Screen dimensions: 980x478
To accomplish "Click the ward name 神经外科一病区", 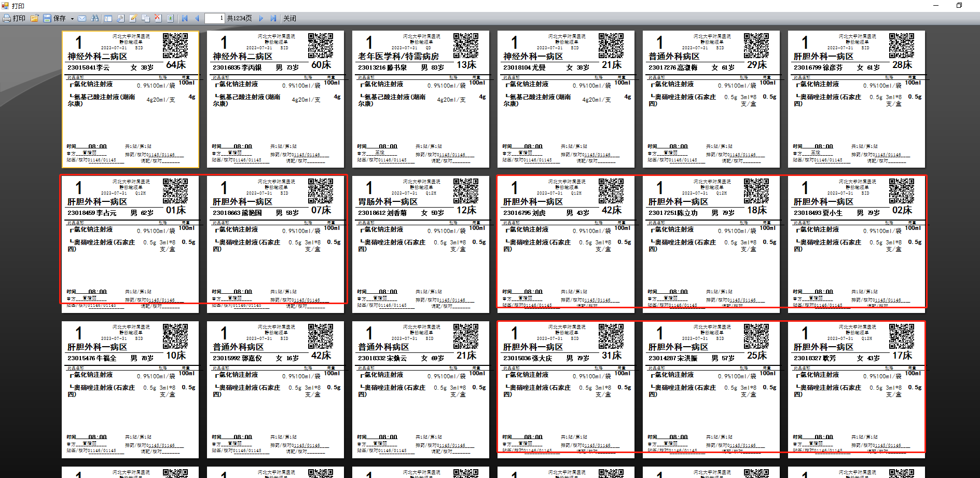I will click(x=533, y=56).
